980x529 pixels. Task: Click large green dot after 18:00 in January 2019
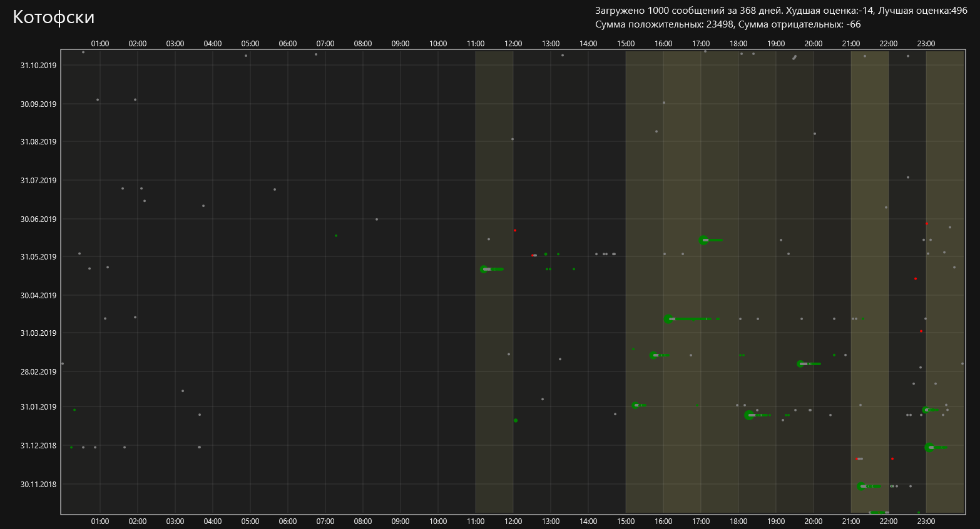748,415
